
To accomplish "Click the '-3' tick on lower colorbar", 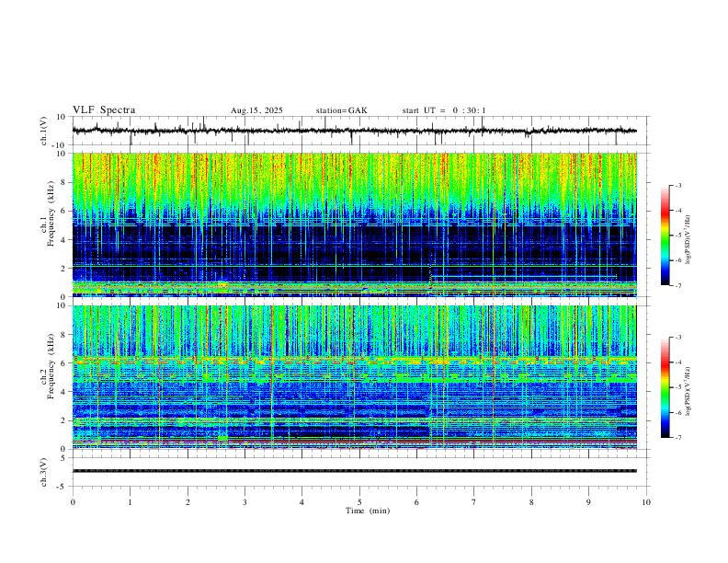I will click(x=678, y=338).
